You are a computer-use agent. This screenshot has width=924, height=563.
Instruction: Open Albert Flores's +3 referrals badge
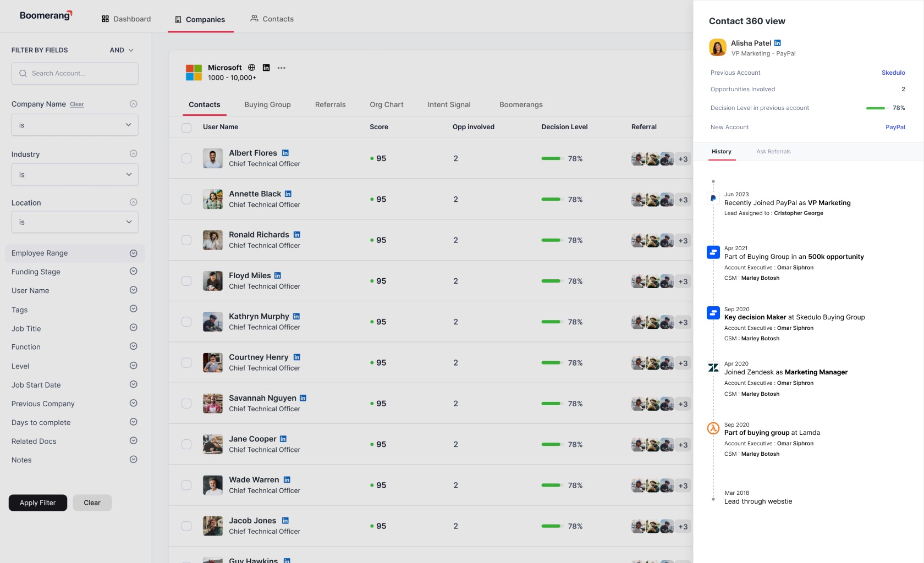coord(683,159)
